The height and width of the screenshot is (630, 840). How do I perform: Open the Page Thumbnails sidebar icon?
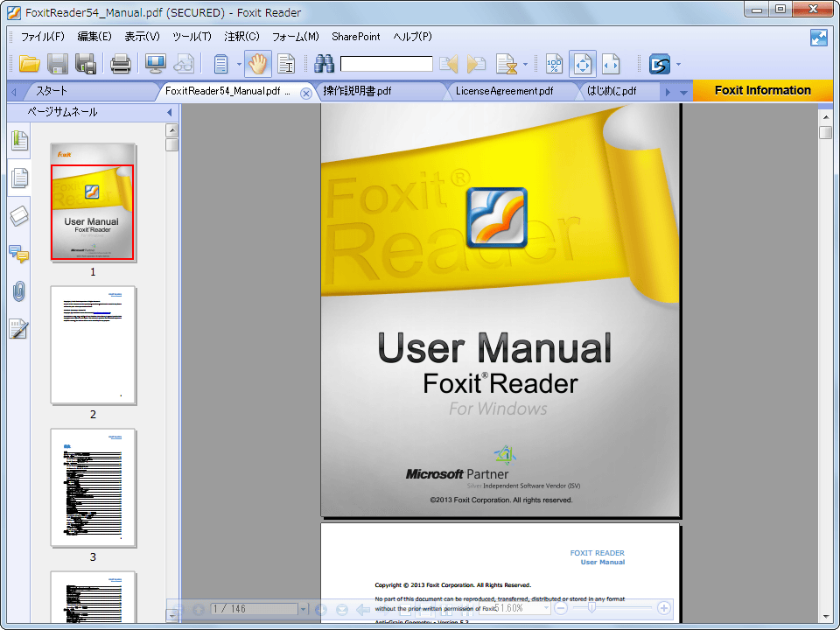coord(19,178)
